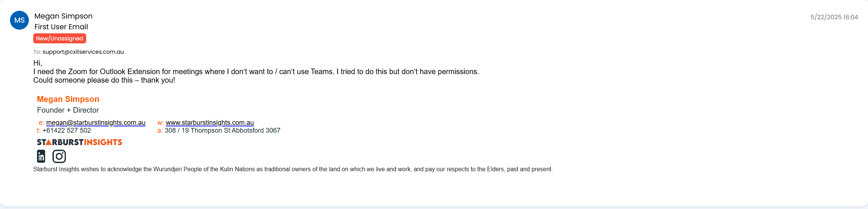Open megan@starburstinsights.com.au email link
Viewport: 868px width, 209px height.
click(x=96, y=123)
